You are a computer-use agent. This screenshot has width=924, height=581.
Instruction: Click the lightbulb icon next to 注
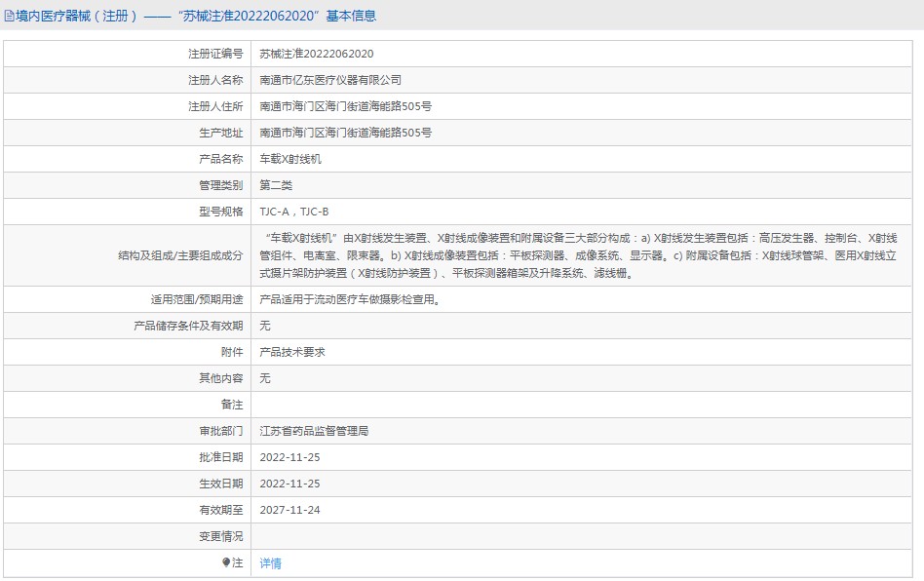pyautogui.click(x=226, y=562)
